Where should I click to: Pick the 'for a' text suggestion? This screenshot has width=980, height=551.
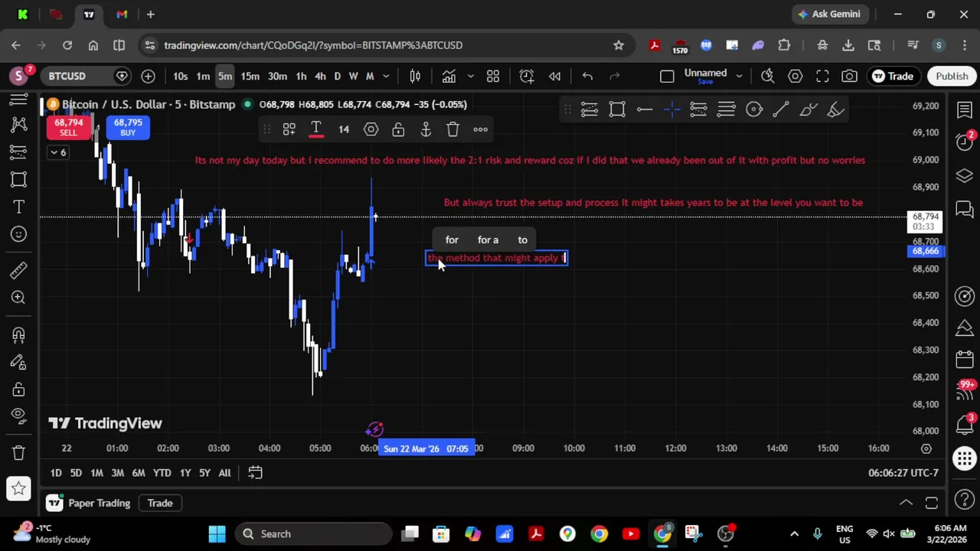(x=488, y=240)
